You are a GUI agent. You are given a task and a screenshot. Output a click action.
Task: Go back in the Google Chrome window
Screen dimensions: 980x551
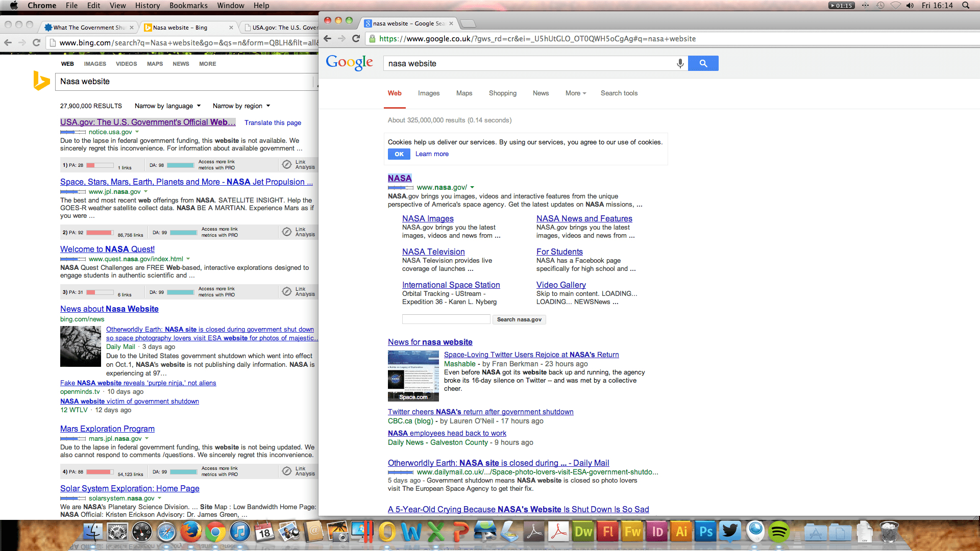point(328,39)
